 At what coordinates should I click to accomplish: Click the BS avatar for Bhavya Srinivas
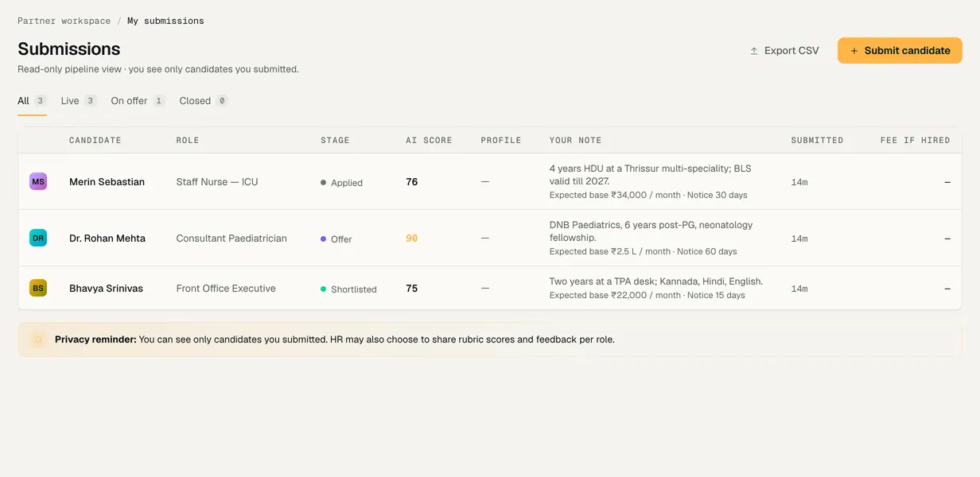click(x=38, y=288)
